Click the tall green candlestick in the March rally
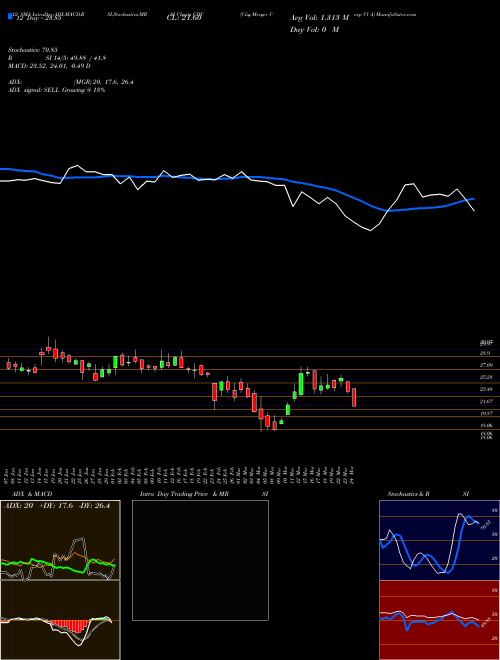Image resolution: width=500 pixels, height=660 pixels. point(301,384)
